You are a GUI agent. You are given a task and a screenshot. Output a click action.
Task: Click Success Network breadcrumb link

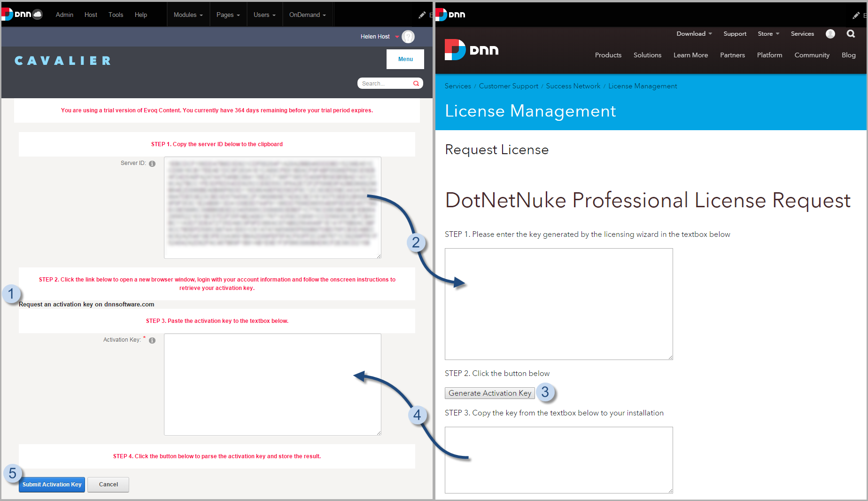pyautogui.click(x=573, y=86)
